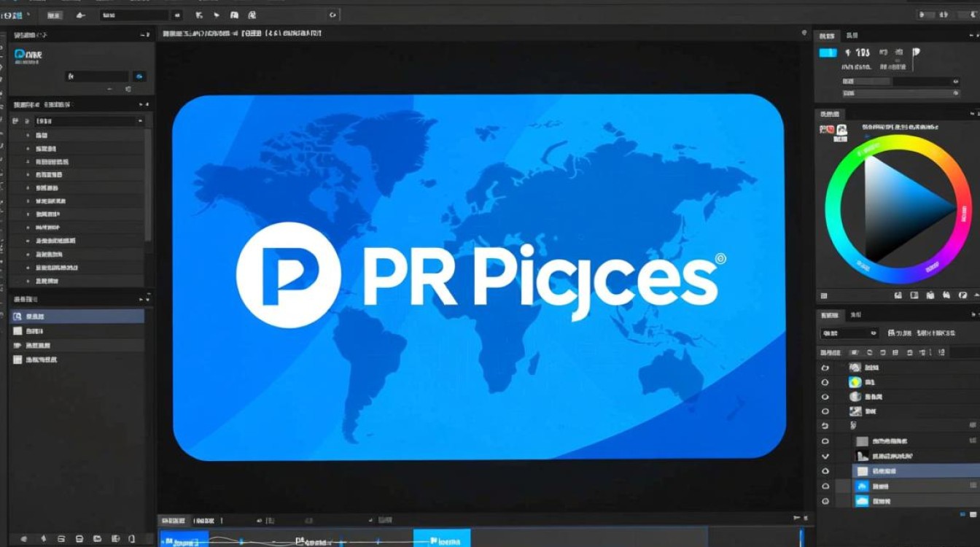The image size is (980, 547).
Task: Open the dropdown at the top of layers panel
Action: tap(849, 333)
